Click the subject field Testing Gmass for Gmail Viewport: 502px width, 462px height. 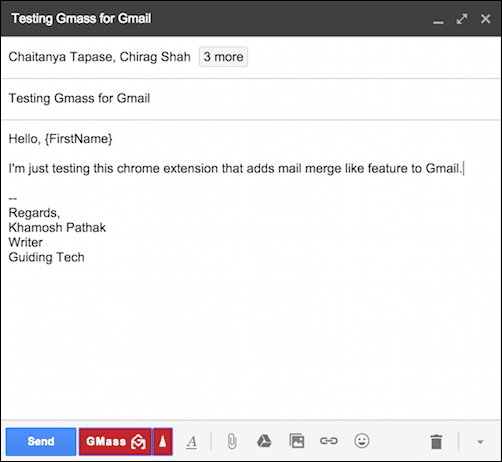251,98
